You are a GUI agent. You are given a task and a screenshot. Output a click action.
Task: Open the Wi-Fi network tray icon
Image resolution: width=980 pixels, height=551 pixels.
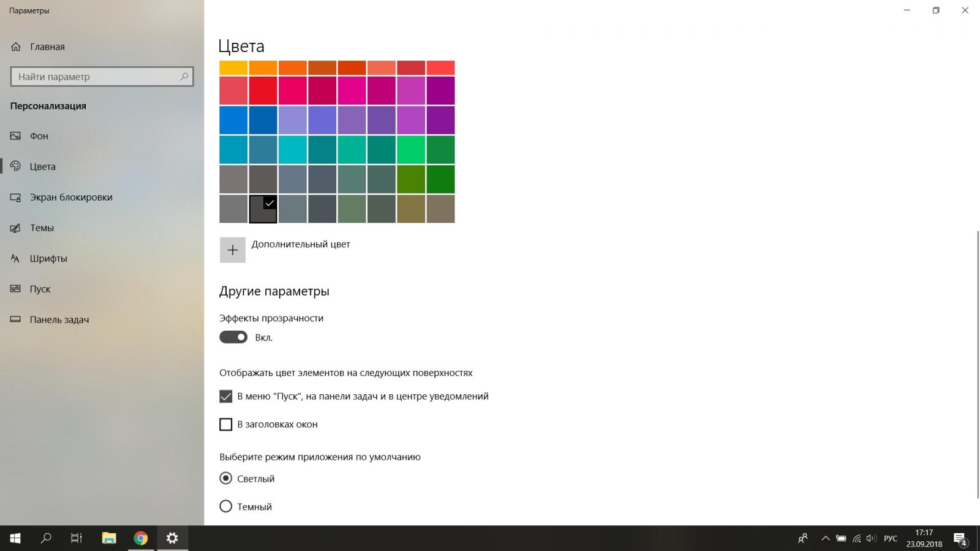[x=856, y=539]
